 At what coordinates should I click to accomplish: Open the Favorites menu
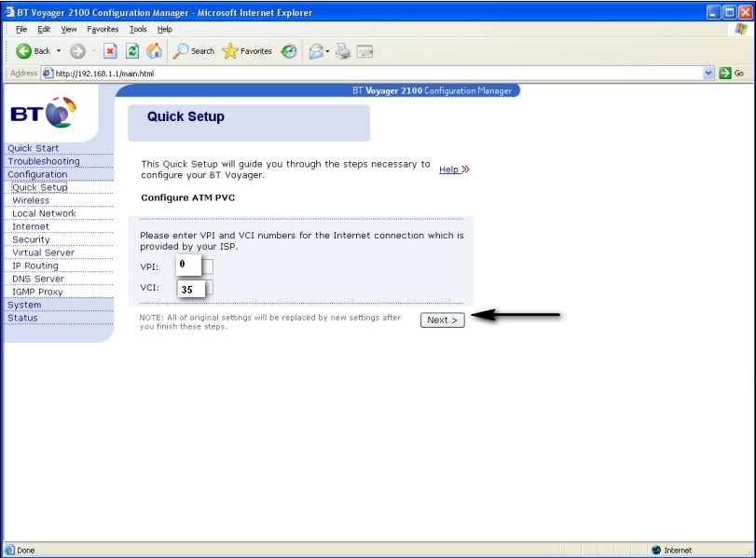pos(103,29)
